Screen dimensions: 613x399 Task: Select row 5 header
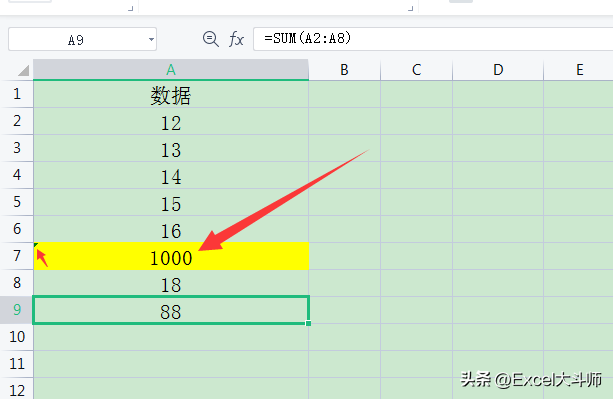[x=17, y=202]
